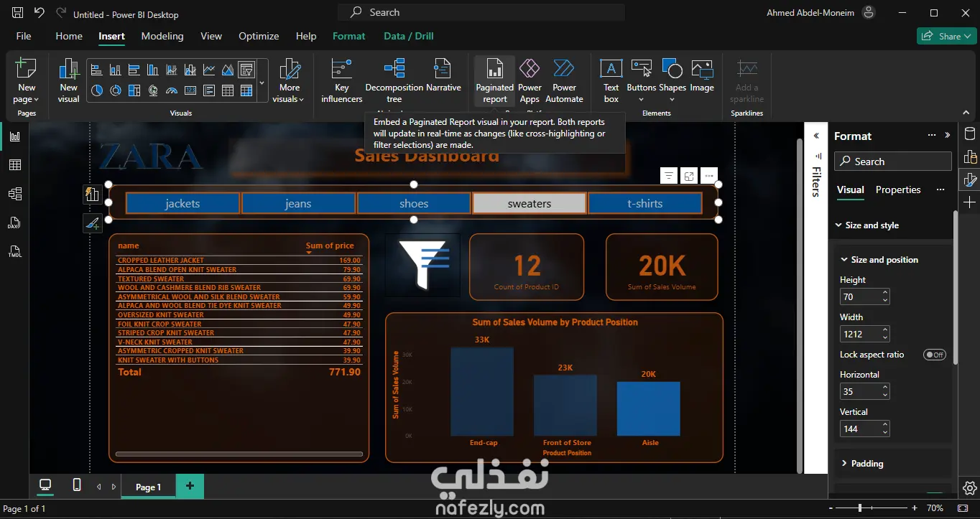Insert a stacked bar chart visual
The height and width of the screenshot is (519, 980).
click(96, 70)
